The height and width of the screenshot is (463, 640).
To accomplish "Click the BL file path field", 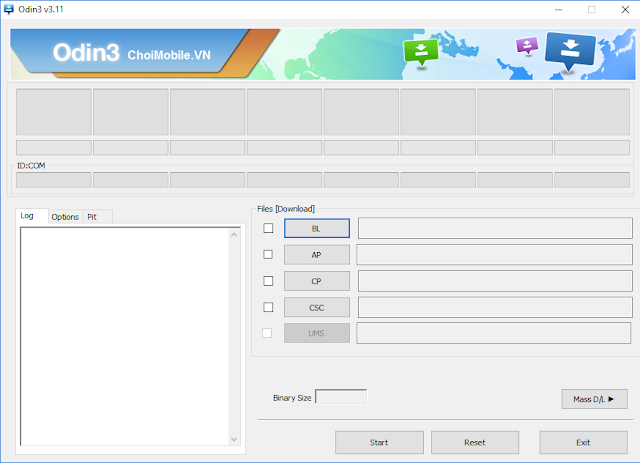I will tap(495, 228).
